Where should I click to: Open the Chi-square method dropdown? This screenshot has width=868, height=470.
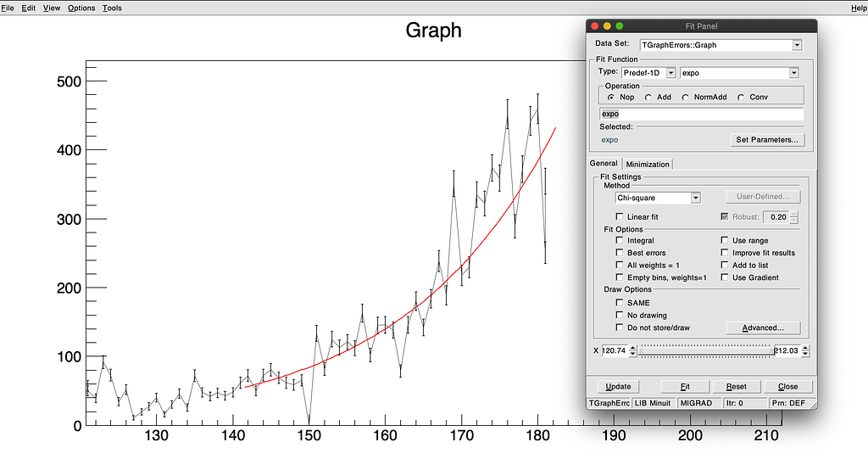696,198
